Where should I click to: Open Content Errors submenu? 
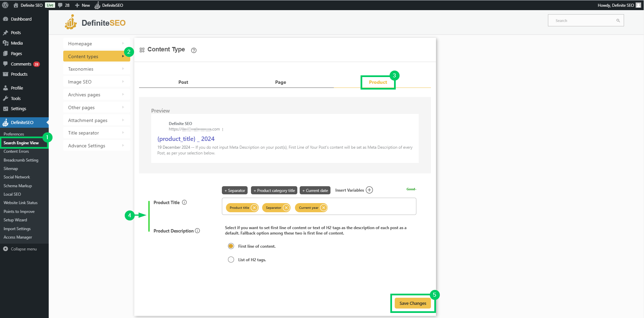(x=16, y=151)
